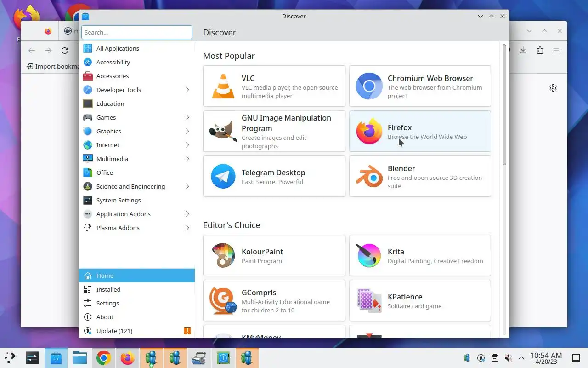Open the application launcher in the taskbar

coord(10,357)
